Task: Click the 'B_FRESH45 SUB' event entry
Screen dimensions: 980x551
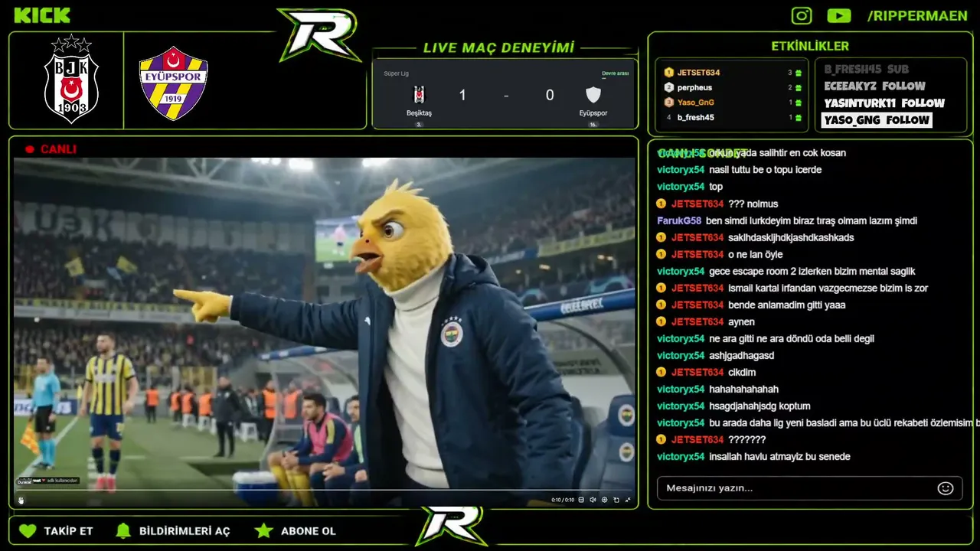Action: (x=867, y=69)
